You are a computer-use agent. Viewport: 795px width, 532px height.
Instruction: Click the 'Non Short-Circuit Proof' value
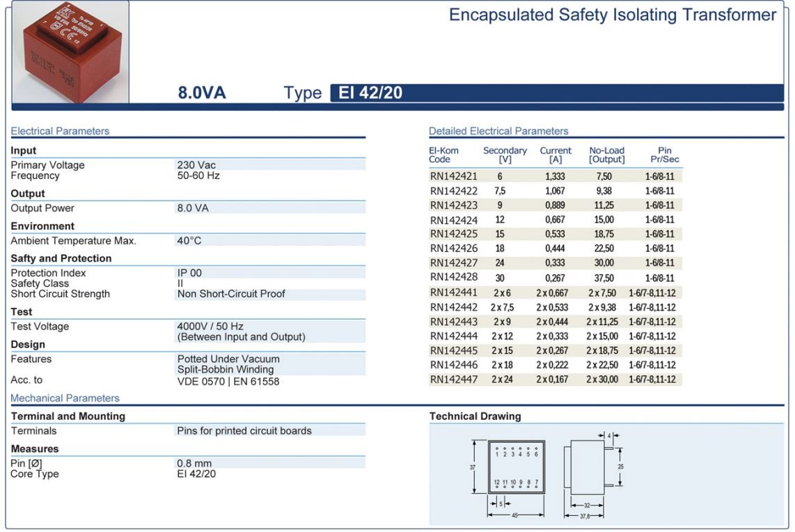pos(231,294)
